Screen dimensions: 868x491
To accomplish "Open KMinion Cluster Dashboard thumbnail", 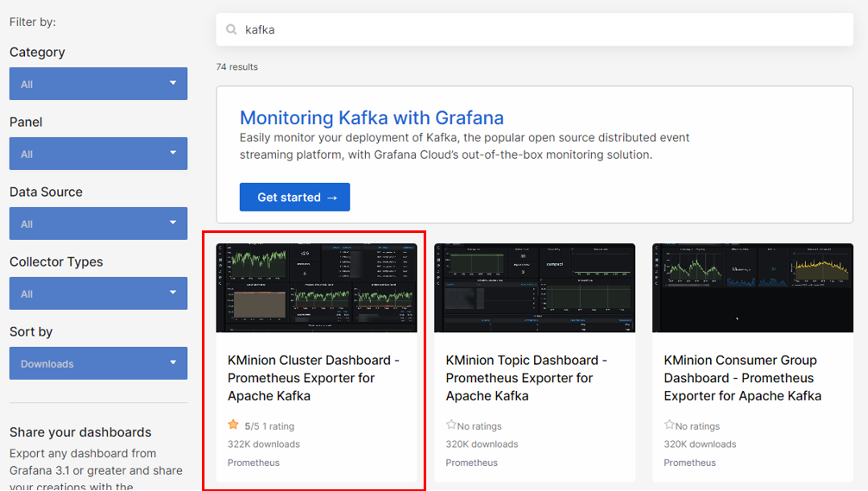I will point(316,288).
